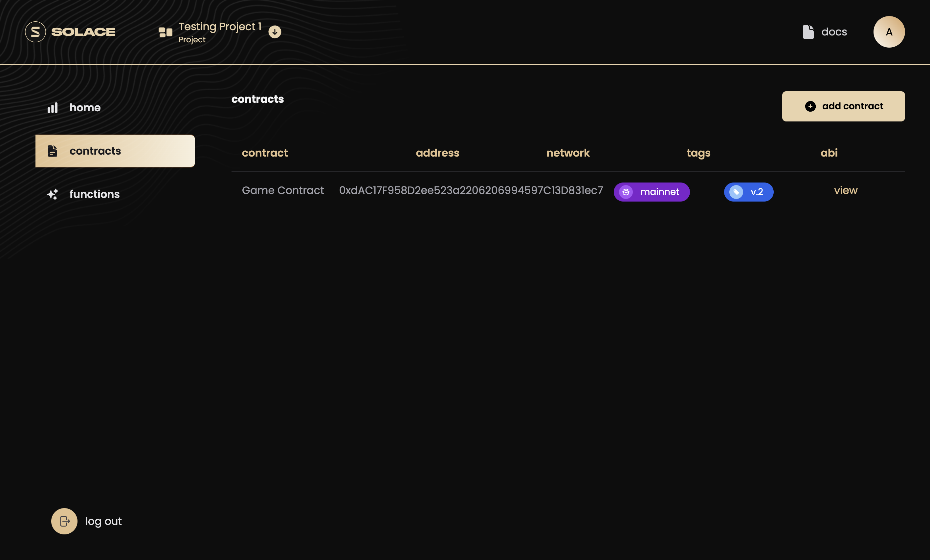Click the Testing Project 1 title
This screenshot has height=560, width=930.
coord(220,26)
